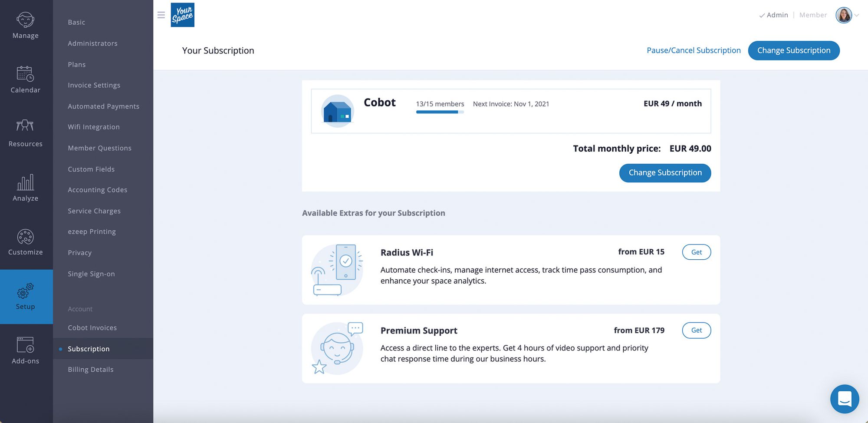Click Change Subscription under total price

[665, 173]
